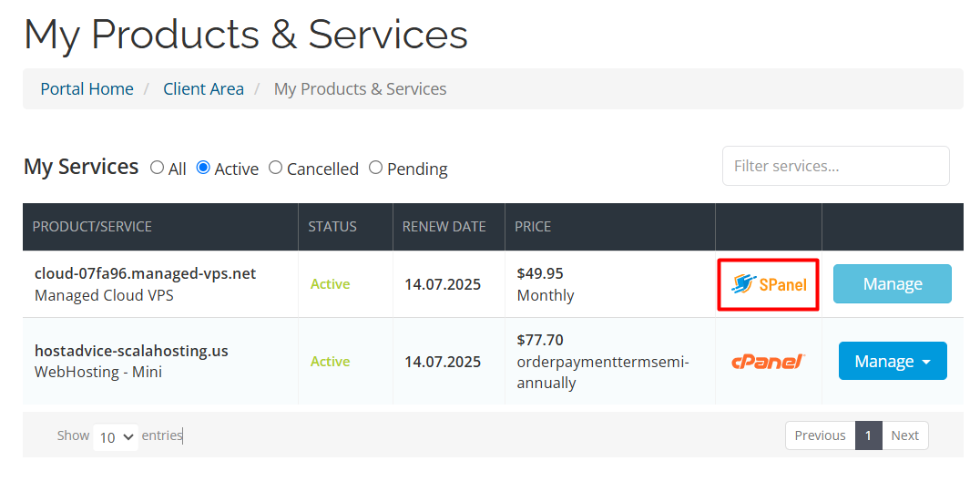Select 'My Products & Services' breadcrumb text

(360, 88)
